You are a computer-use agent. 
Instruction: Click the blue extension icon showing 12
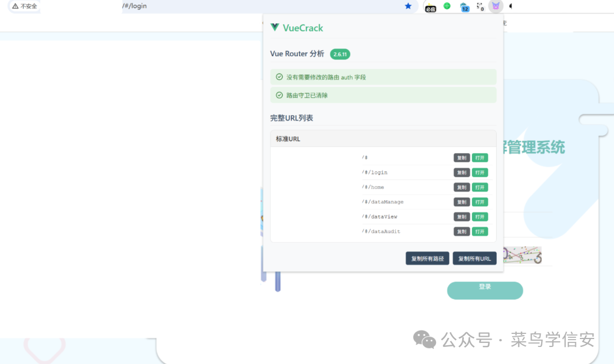[x=464, y=6]
